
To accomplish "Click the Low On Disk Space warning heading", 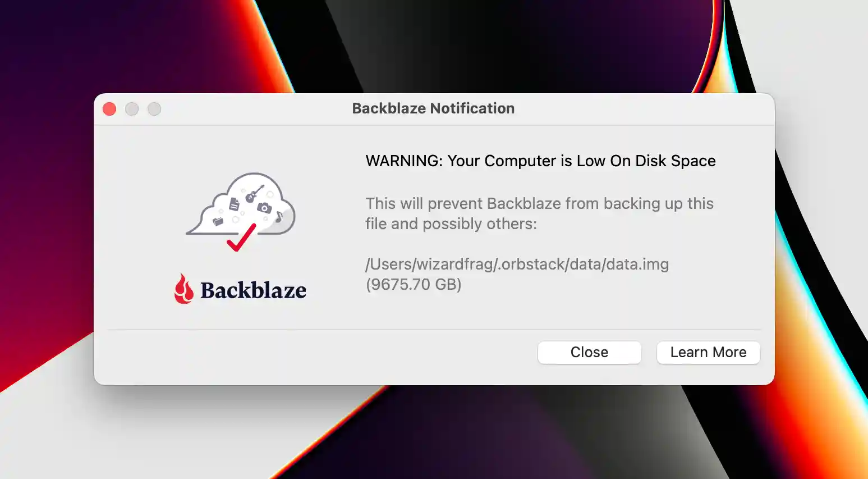I will click(x=540, y=161).
